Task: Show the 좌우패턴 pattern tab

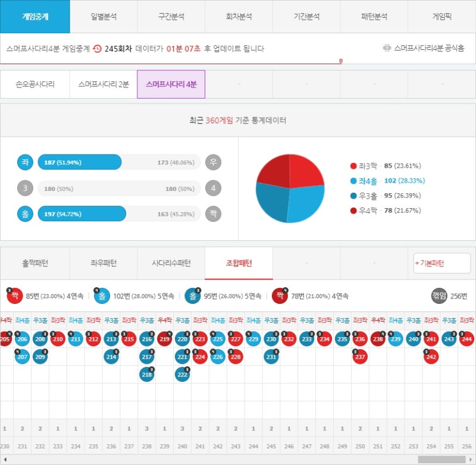Action: point(104,263)
